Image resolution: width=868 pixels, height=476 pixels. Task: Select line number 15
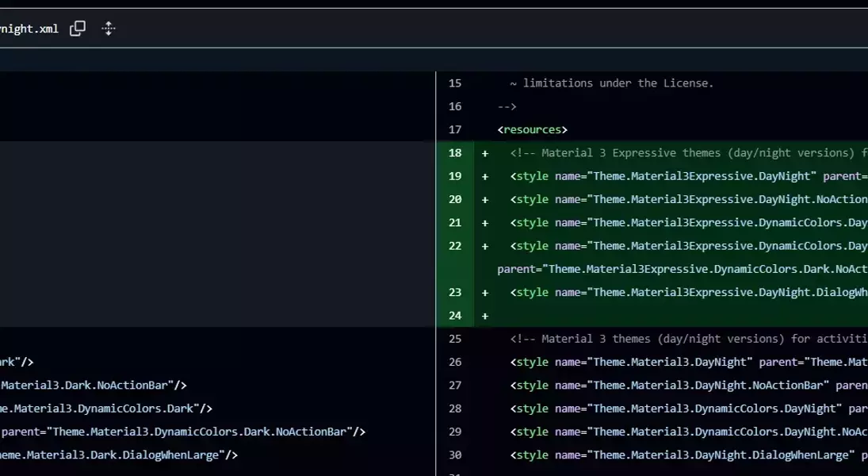(455, 83)
